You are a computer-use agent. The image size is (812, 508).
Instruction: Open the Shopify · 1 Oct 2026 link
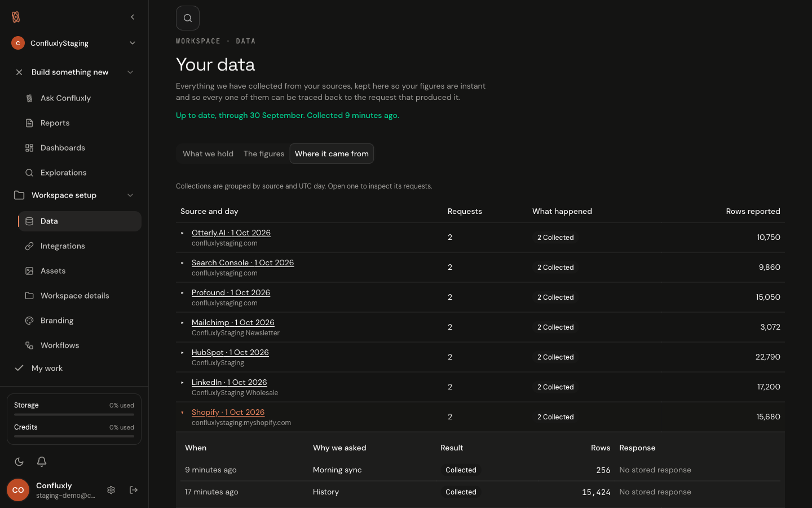pyautogui.click(x=228, y=412)
